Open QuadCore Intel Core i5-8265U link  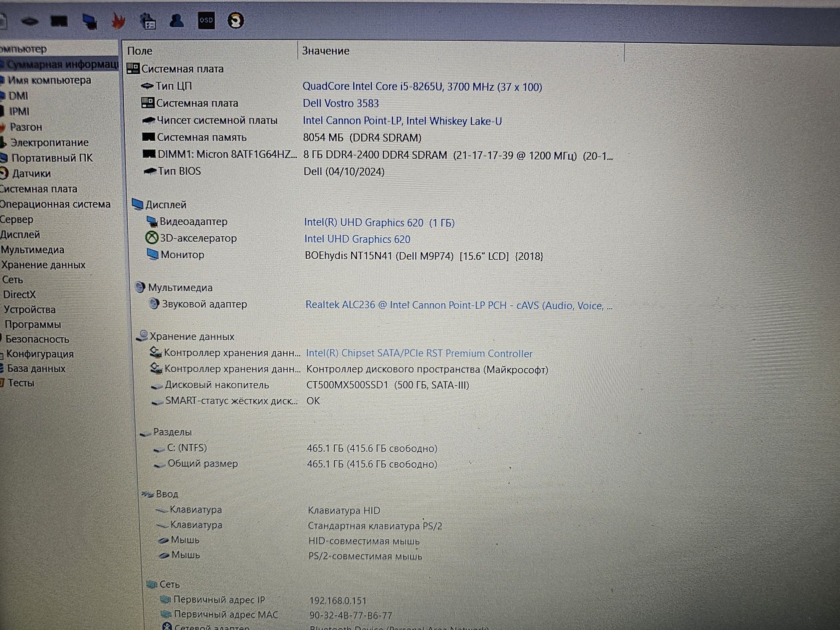tap(422, 87)
